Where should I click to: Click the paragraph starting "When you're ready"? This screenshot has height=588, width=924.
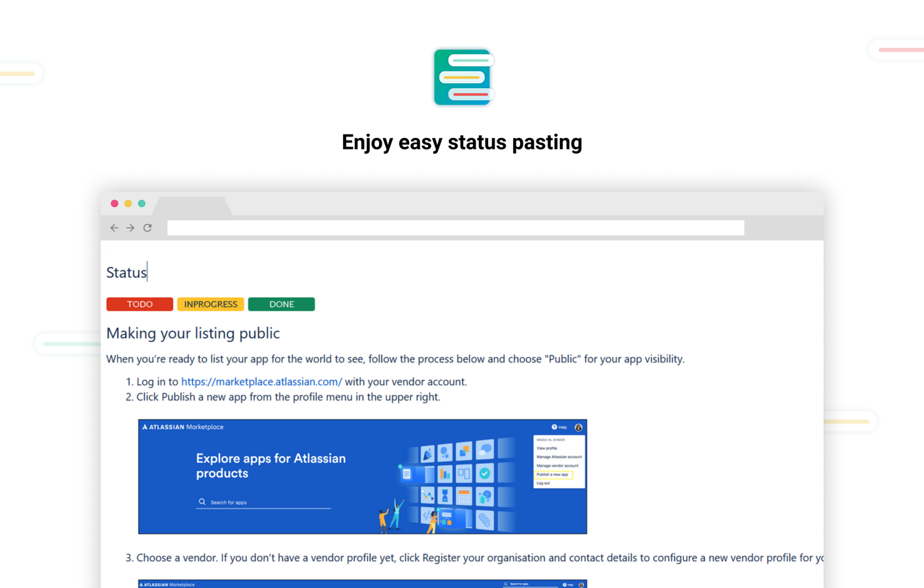click(395, 359)
